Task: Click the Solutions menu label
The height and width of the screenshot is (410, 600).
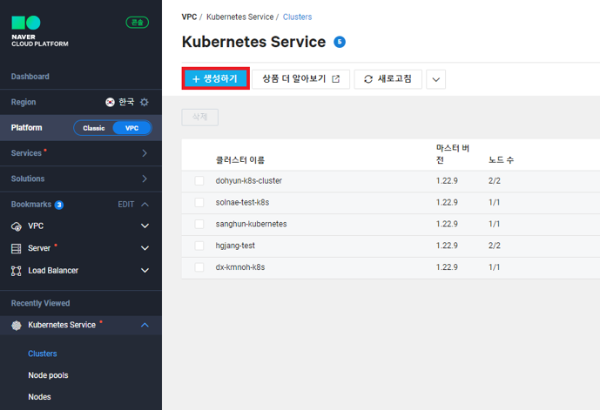Action: tap(28, 179)
